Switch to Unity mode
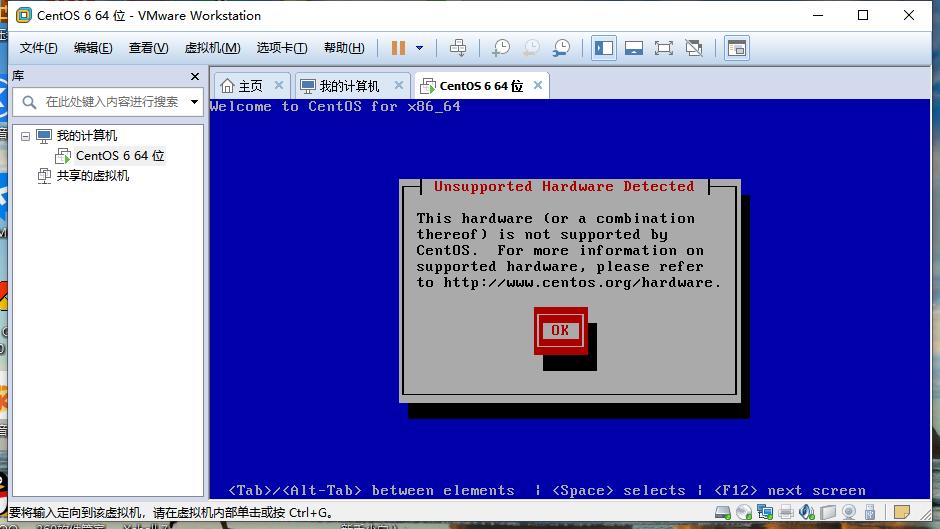The image size is (940, 529). click(694, 48)
